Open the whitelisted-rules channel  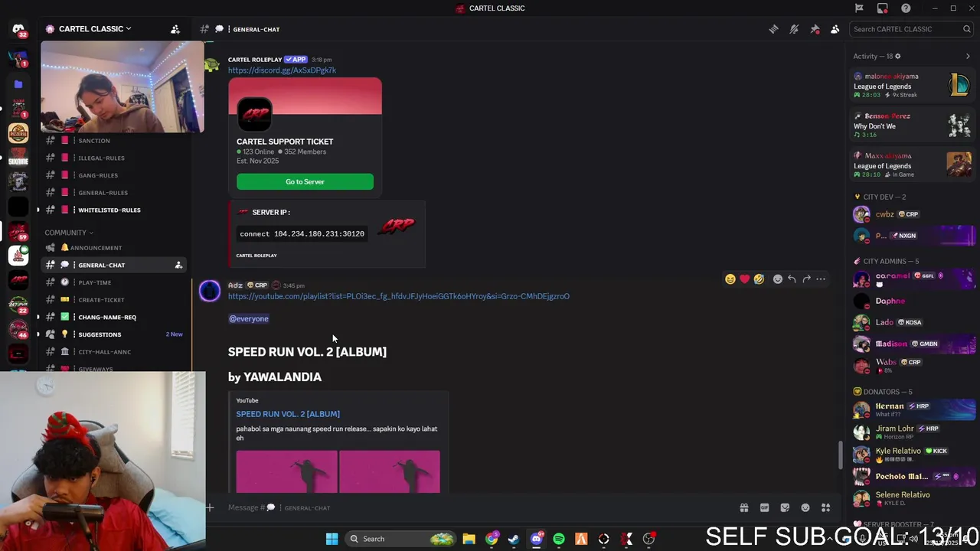point(109,210)
